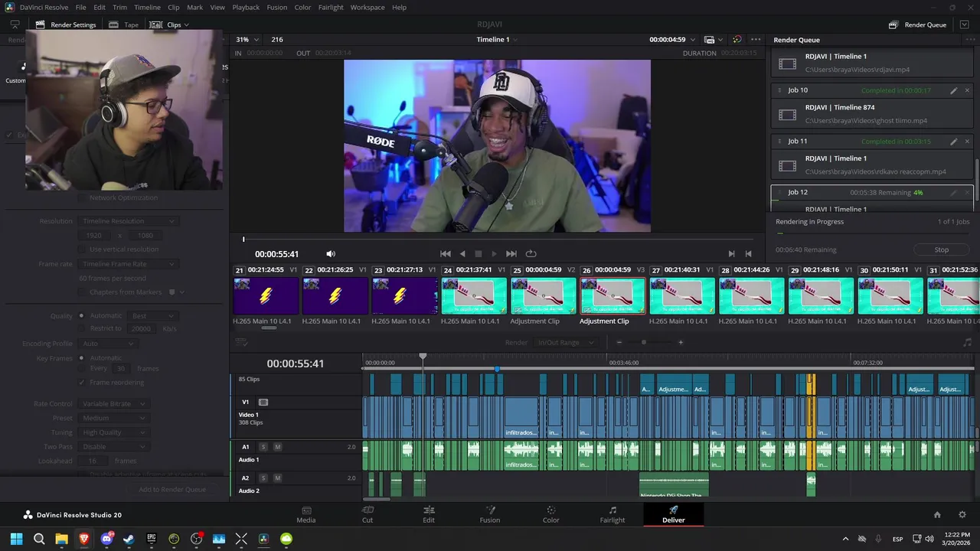The width and height of the screenshot is (980, 551).
Task: Open Quality Best dropdown
Action: click(152, 316)
